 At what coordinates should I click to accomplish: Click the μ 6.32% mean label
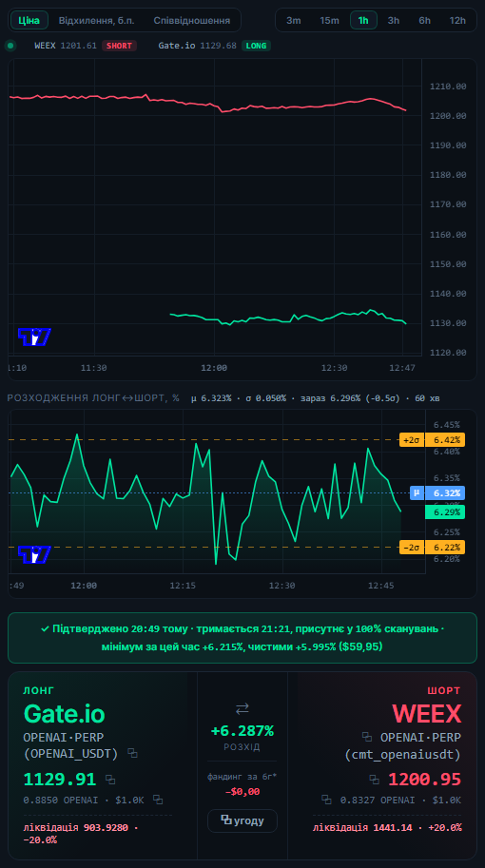437,492
